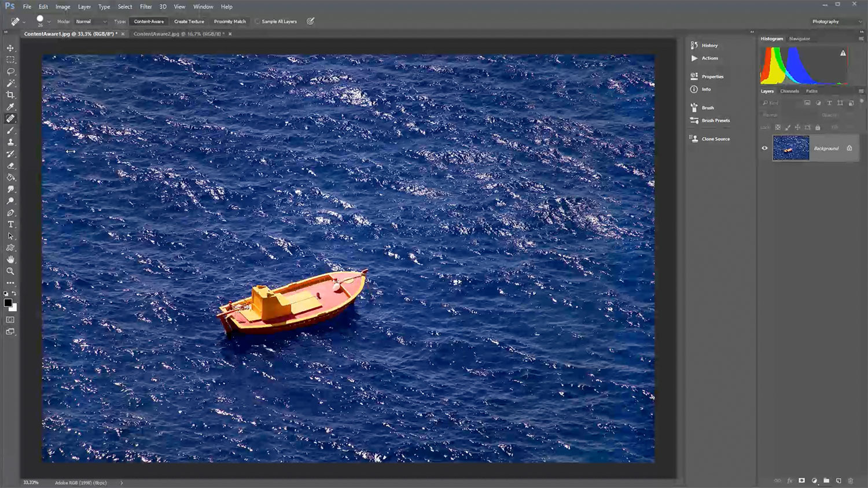Open the Clone Source panel

click(x=715, y=139)
